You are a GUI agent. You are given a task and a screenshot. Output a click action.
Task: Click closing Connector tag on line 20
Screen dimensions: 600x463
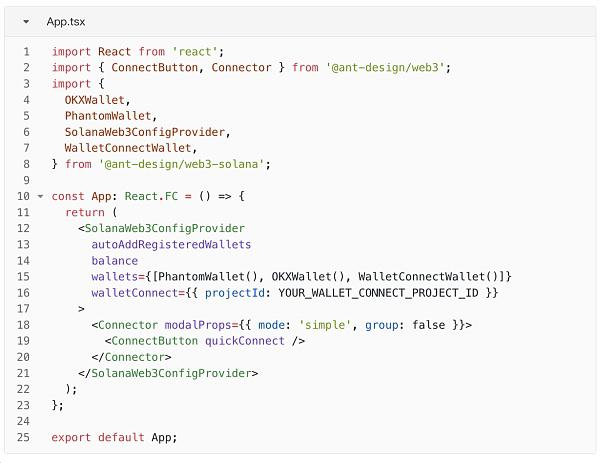tap(131, 357)
